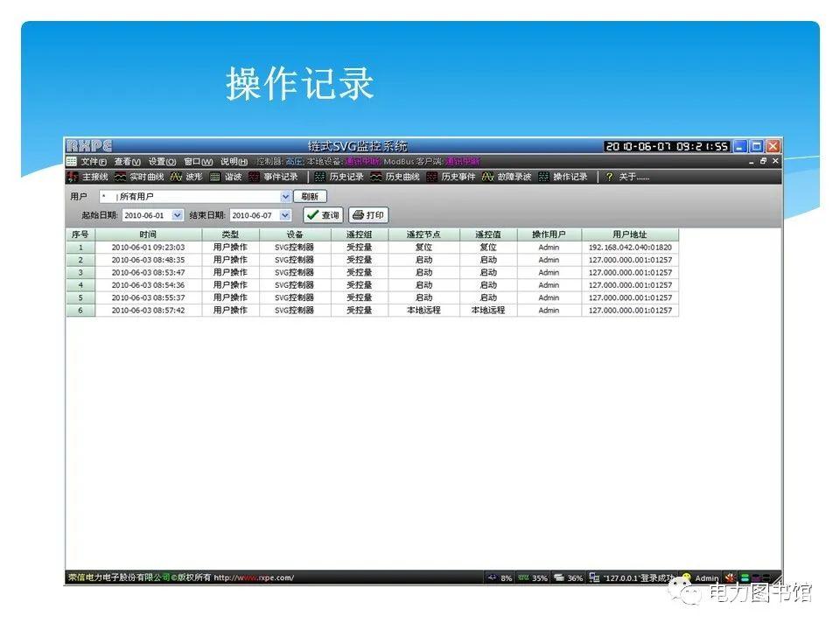This screenshot has height=630, width=840.
Task: Open the 实时曲线 real-time curve view
Action: coord(140,177)
